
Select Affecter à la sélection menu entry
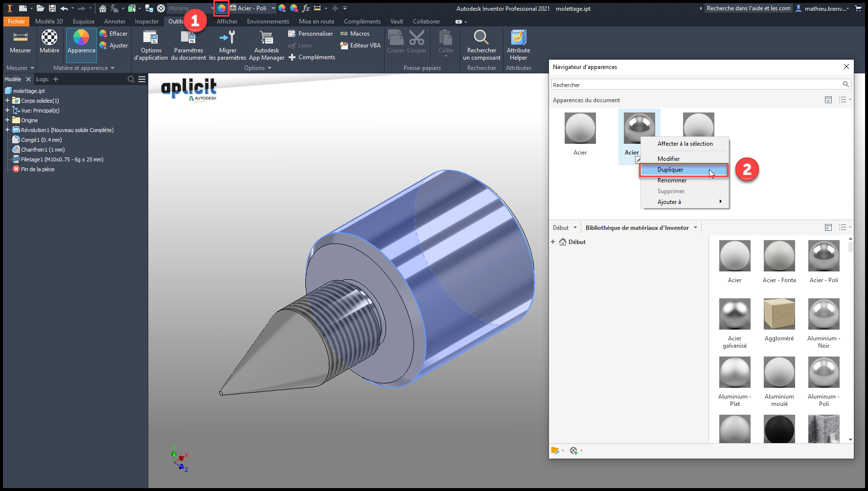(x=685, y=144)
